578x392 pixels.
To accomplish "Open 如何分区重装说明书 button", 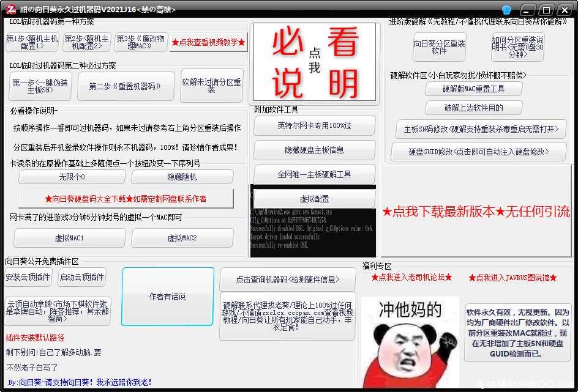I will point(517,47).
